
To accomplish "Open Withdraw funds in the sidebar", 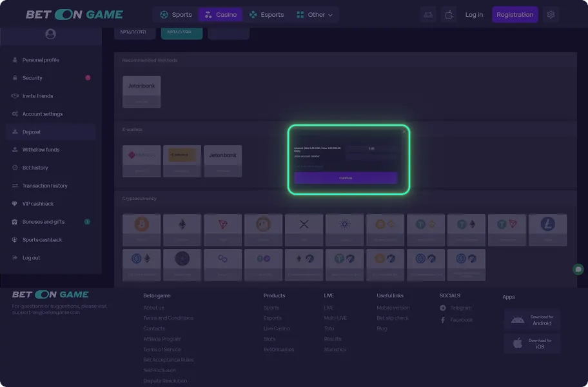I will (41, 150).
